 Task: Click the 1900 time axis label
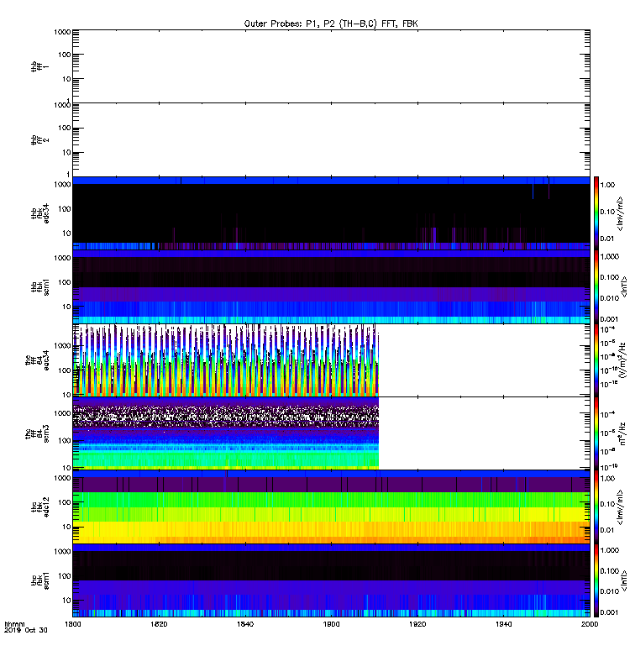(331, 624)
